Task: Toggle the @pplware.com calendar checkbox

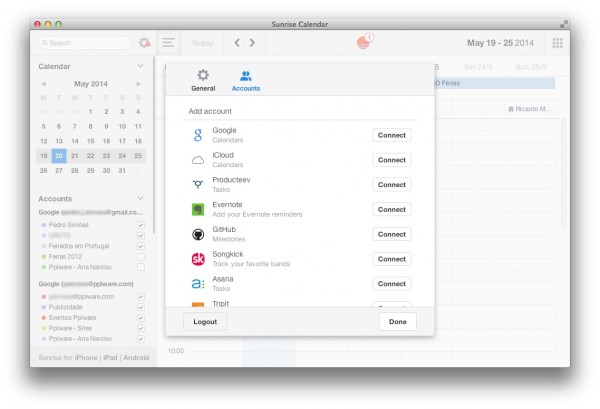Action: coord(141,297)
